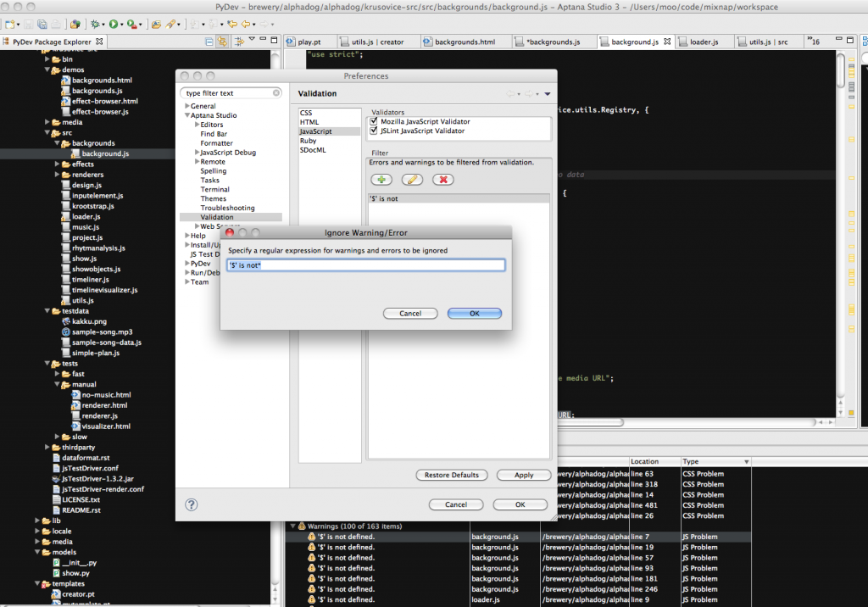Select Ruby in the validation language list
Viewport: 868px width, 607px height.
coord(309,141)
